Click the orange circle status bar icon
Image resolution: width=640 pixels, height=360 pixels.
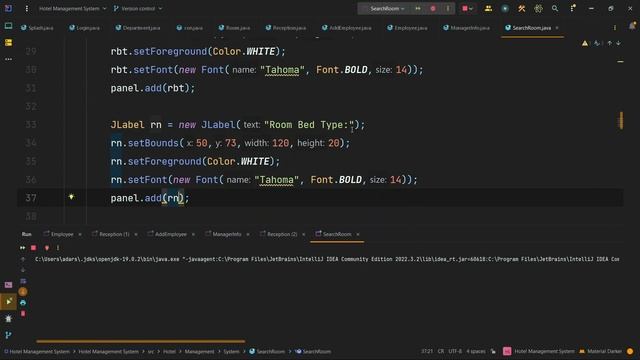coord(630,351)
